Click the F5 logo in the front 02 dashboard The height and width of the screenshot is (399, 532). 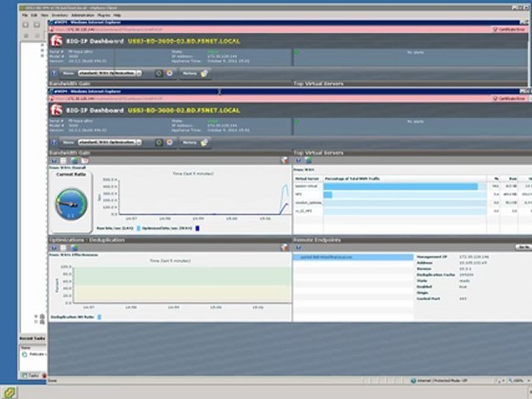57,110
